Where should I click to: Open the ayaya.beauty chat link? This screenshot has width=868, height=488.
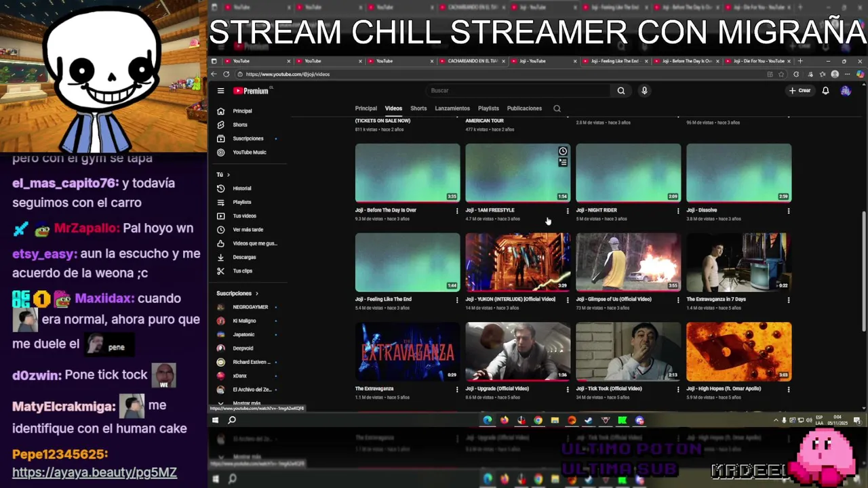94,472
